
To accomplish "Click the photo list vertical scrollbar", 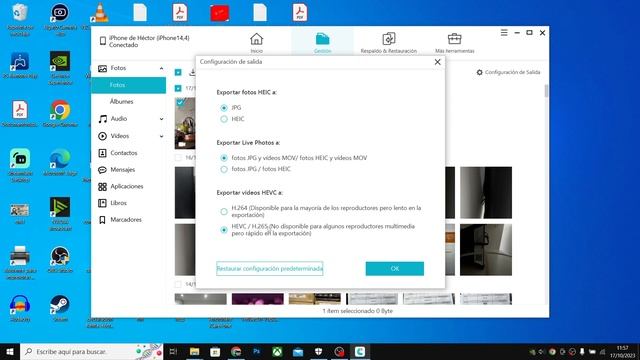I will (546, 91).
